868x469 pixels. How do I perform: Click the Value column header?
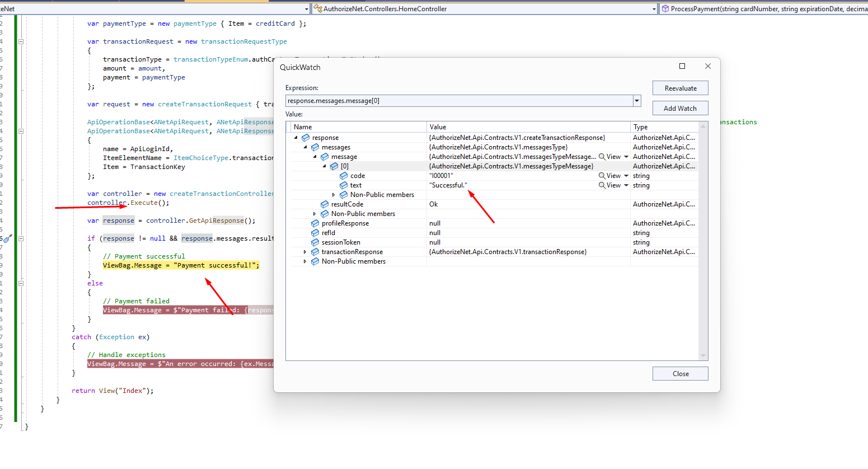pos(528,127)
